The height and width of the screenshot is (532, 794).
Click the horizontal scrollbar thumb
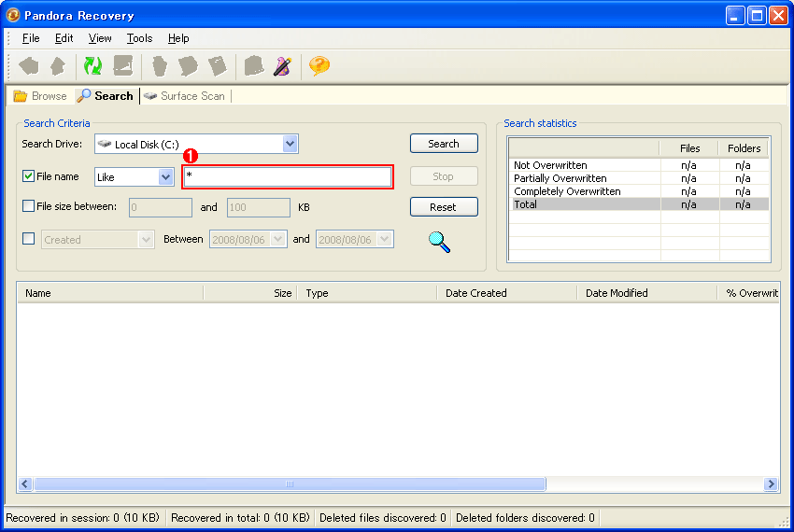pyautogui.click(x=290, y=483)
